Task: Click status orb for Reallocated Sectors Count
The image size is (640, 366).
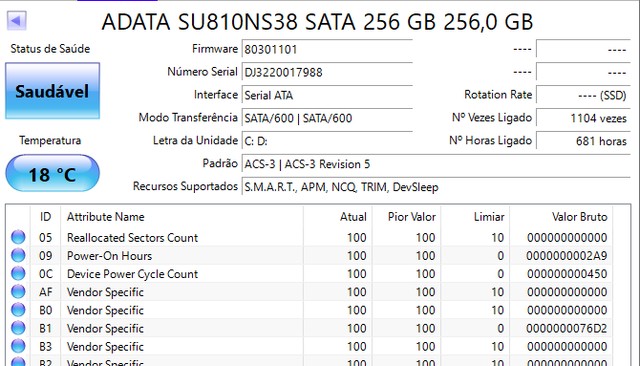Action: tap(18, 237)
